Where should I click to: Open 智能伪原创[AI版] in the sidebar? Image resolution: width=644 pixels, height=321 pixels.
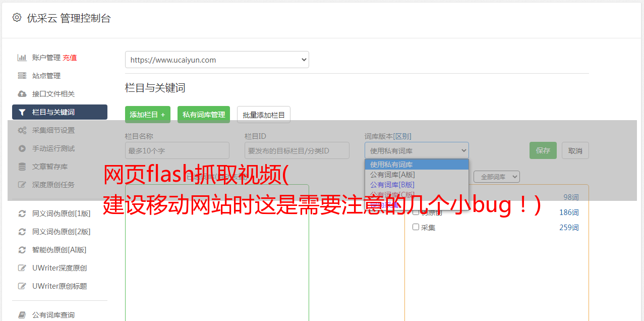pos(60,250)
